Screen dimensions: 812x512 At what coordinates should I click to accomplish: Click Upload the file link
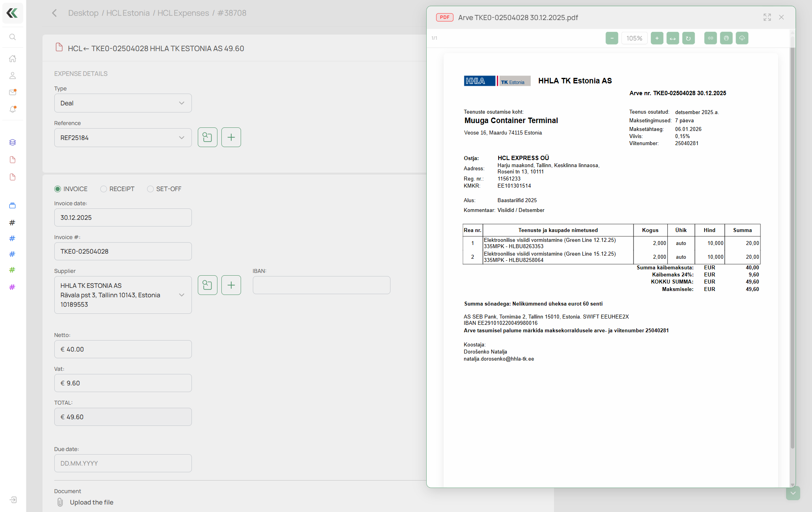click(91, 502)
